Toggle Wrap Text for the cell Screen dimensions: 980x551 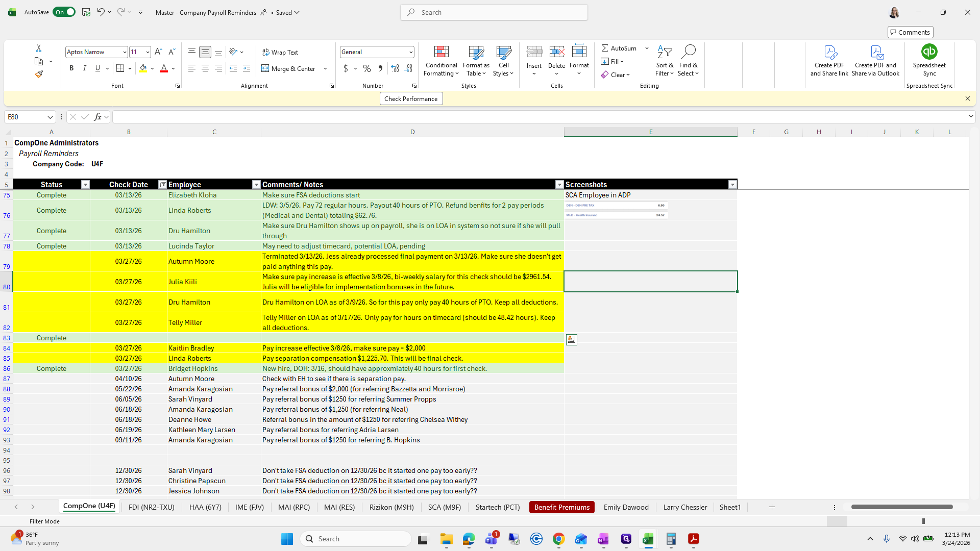[x=280, y=52]
